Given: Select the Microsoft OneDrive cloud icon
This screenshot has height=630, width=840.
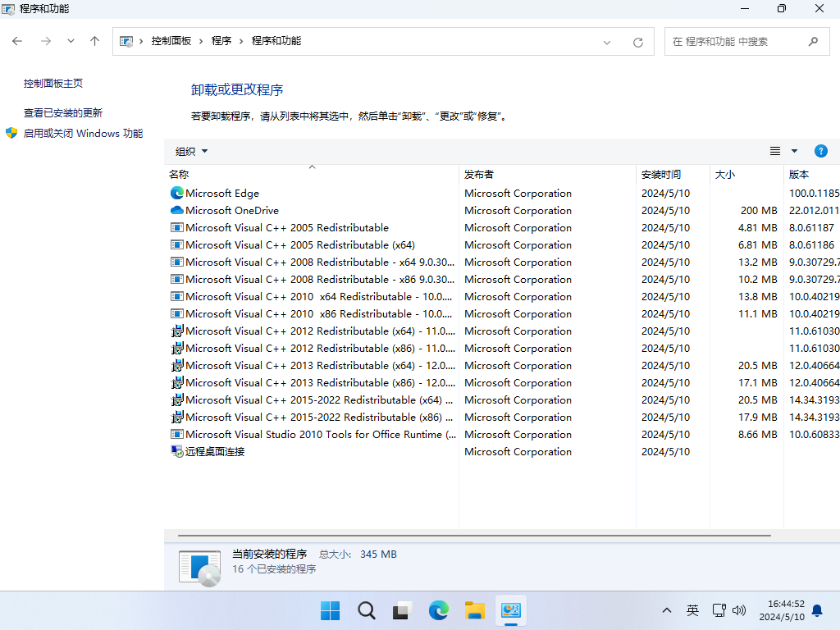Looking at the screenshot, I should click(176, 211).
